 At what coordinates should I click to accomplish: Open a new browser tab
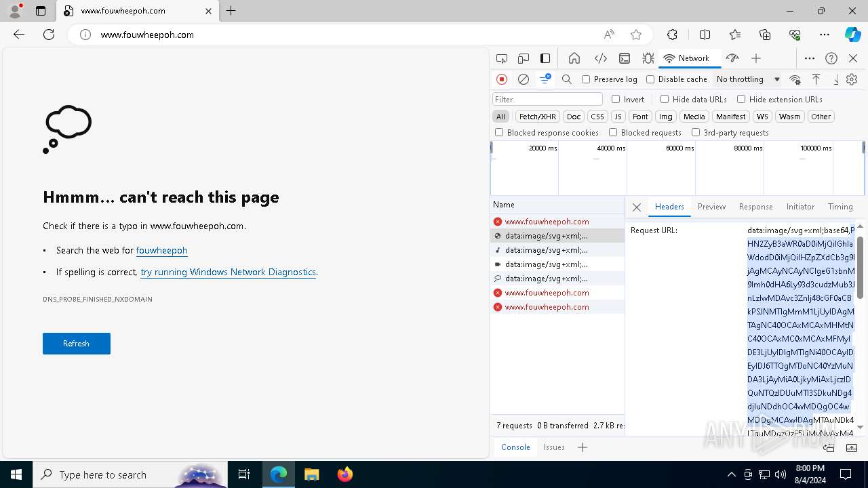(231, 11)
